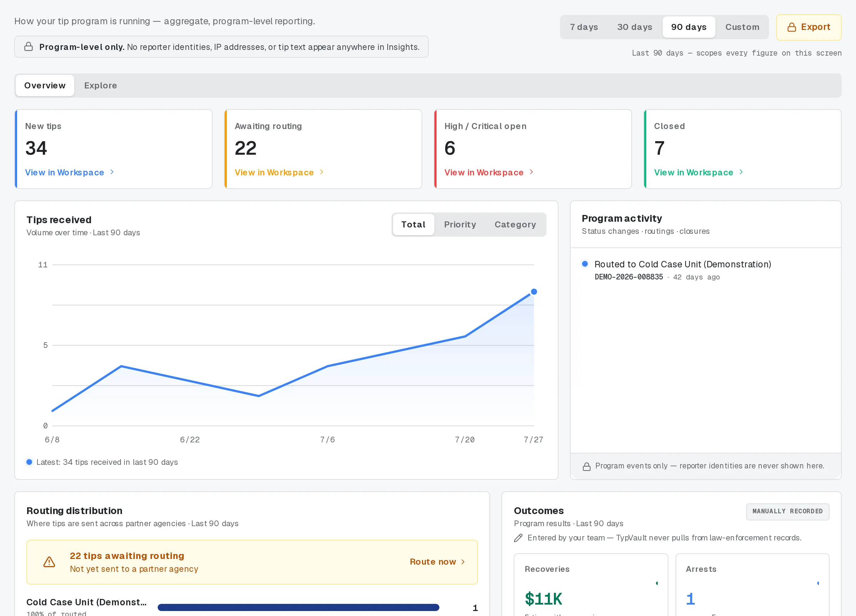Click the lock icon in the Program events only footer
This screenshot has width=856, height=616.
click(x=586, y=466)
